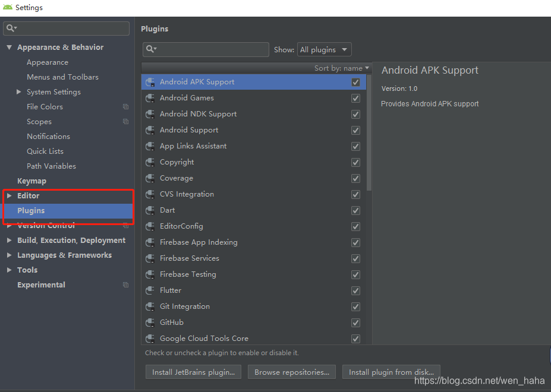Image resolution: width=551 pixels, height=392 pixels.
Task: Click the GitHub plugin icon
Action: click(x=150, y=323)
